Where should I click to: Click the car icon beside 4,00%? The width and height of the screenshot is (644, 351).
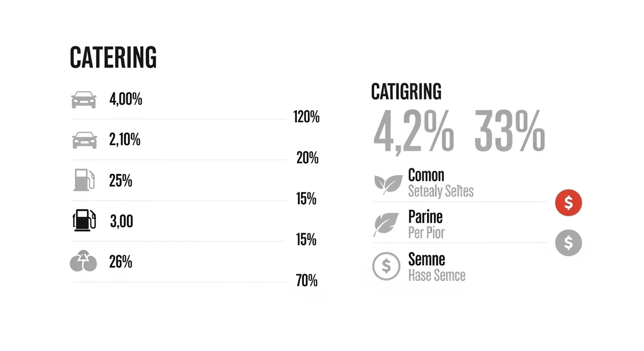84,100
